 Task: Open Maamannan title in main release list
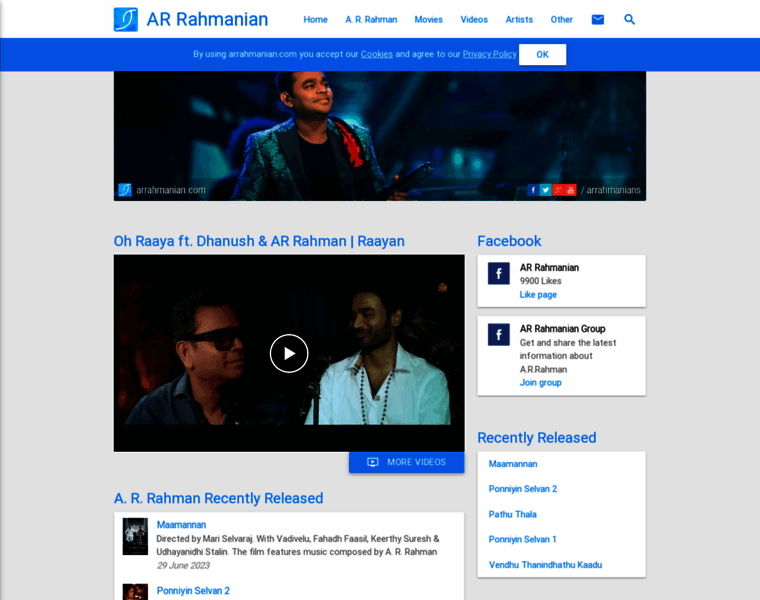pyautogui.click(x=181, y=525)
